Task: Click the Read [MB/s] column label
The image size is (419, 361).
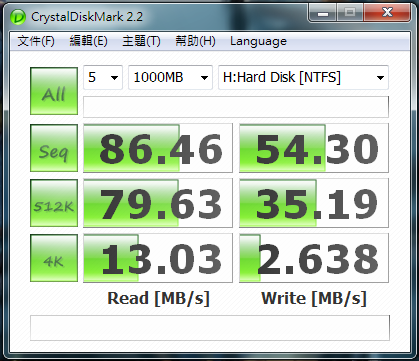Action: coord(158,298)
